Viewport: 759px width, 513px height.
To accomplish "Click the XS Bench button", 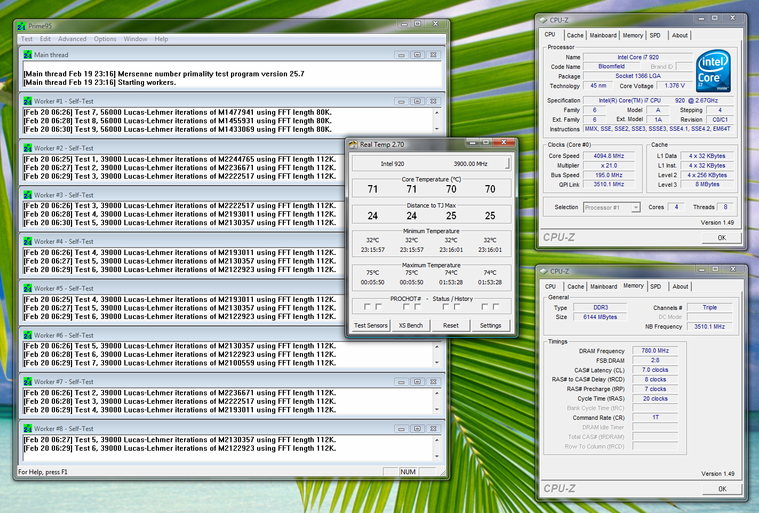I will pyautogui.click(x=410, y=325).
